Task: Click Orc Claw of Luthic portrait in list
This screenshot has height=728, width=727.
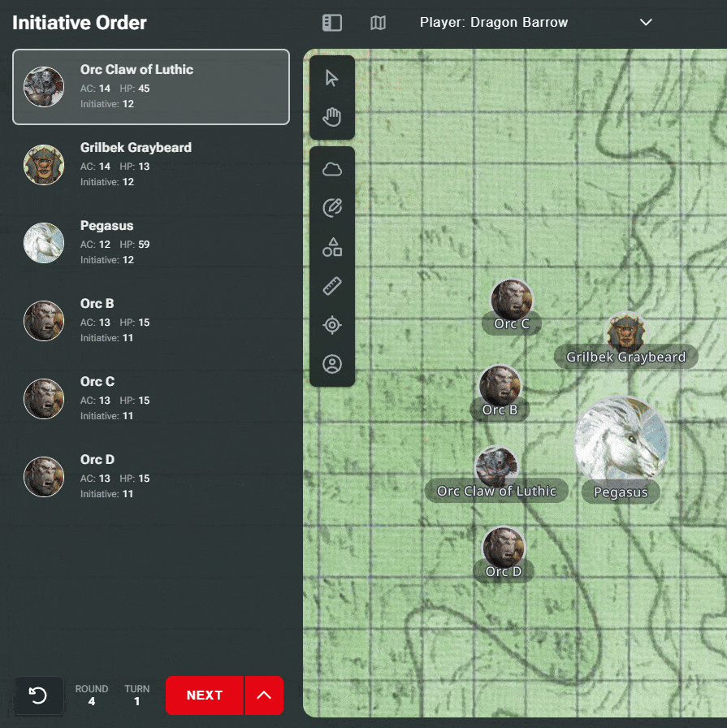Action: [x=44, y=87]
